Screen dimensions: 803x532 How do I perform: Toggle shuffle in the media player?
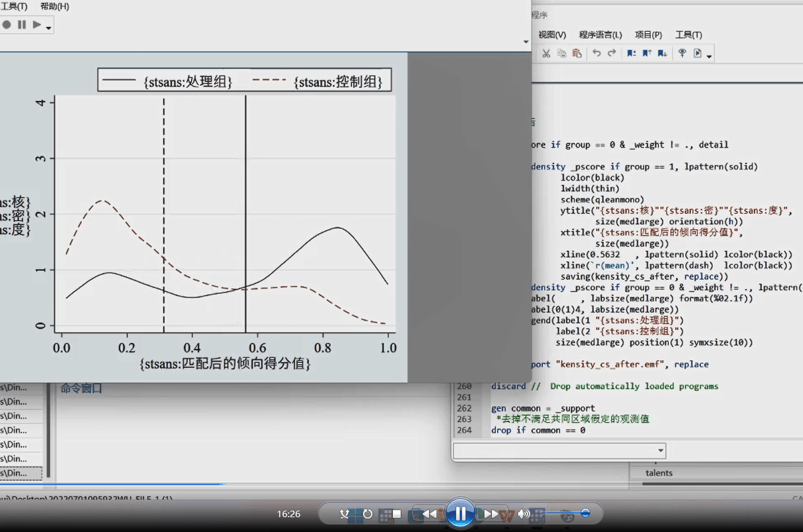[344, 514]
